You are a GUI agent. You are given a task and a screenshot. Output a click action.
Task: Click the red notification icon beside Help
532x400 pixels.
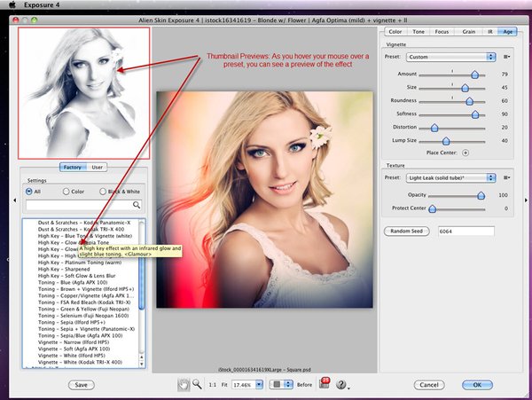[325, 383]
